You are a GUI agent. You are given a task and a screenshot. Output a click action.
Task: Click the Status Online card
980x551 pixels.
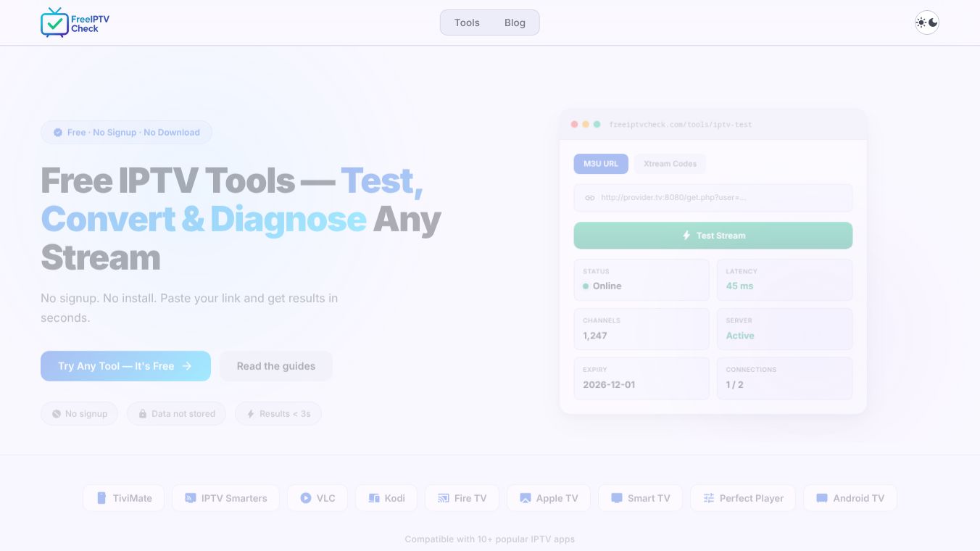[x=641, y=280]
